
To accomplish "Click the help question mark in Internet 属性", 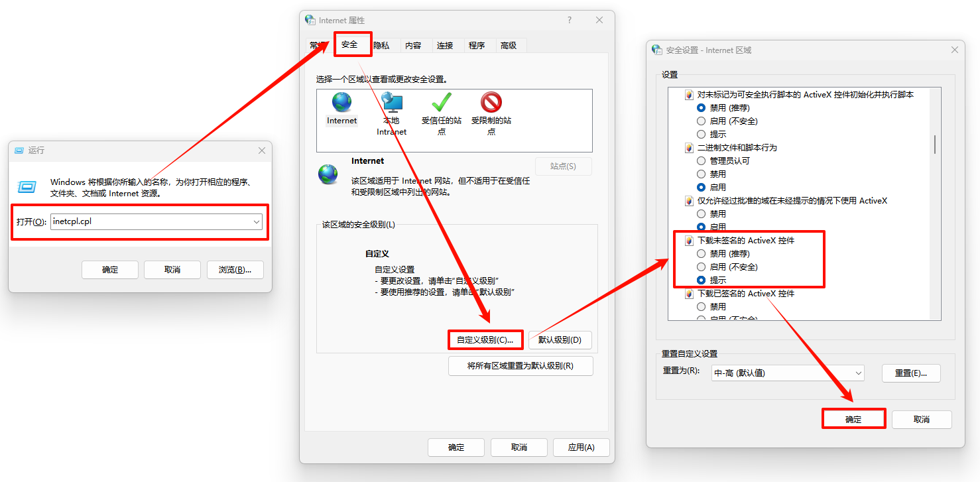I will [x=569, y=20].
